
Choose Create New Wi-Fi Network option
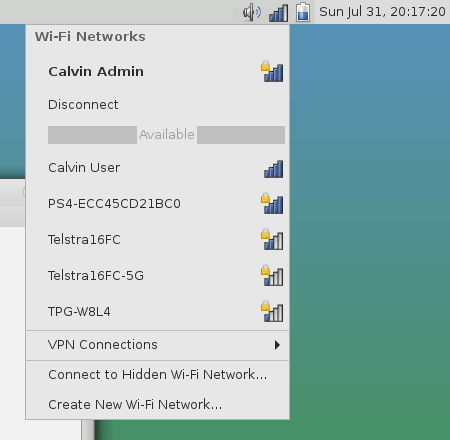[x=158, y=405]
